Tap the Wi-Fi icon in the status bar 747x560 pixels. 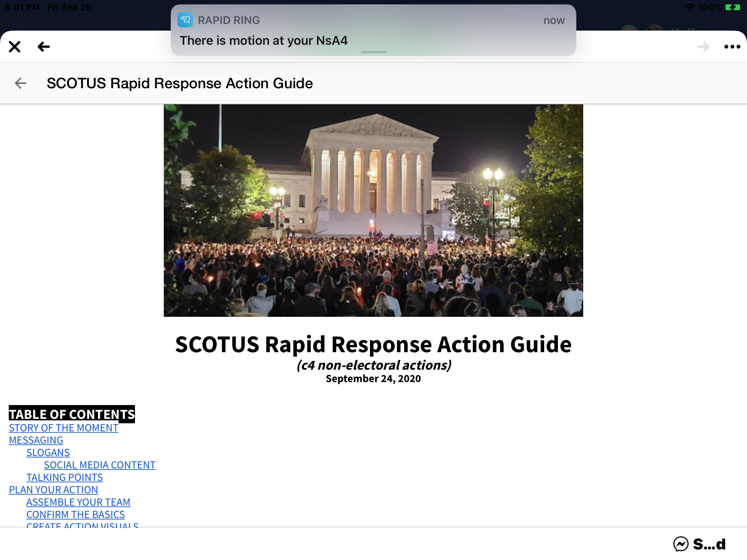(690, 7)
